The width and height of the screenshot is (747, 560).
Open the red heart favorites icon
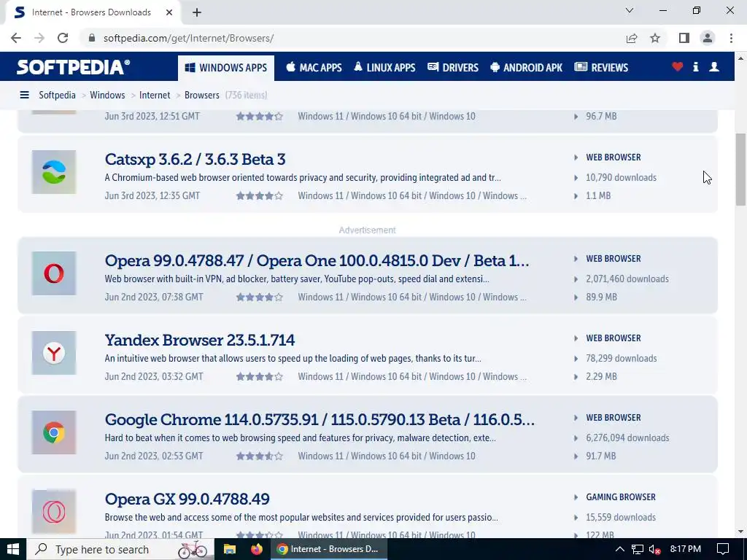[x=677, y=67]
